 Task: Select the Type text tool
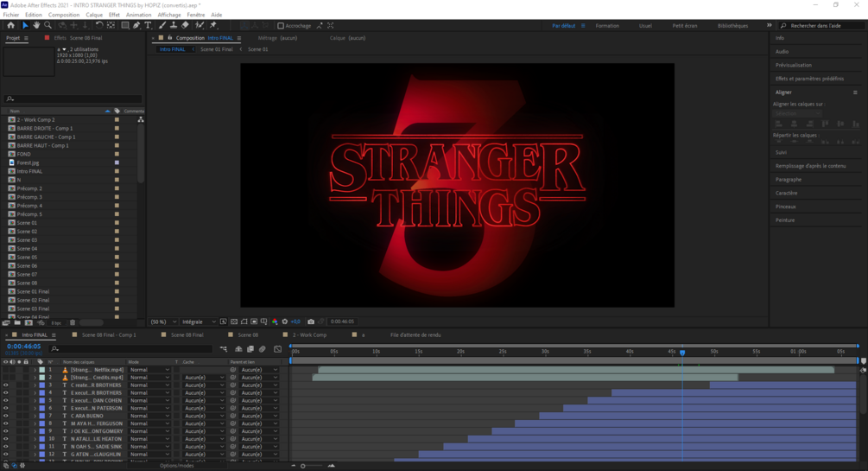[148, 25]
